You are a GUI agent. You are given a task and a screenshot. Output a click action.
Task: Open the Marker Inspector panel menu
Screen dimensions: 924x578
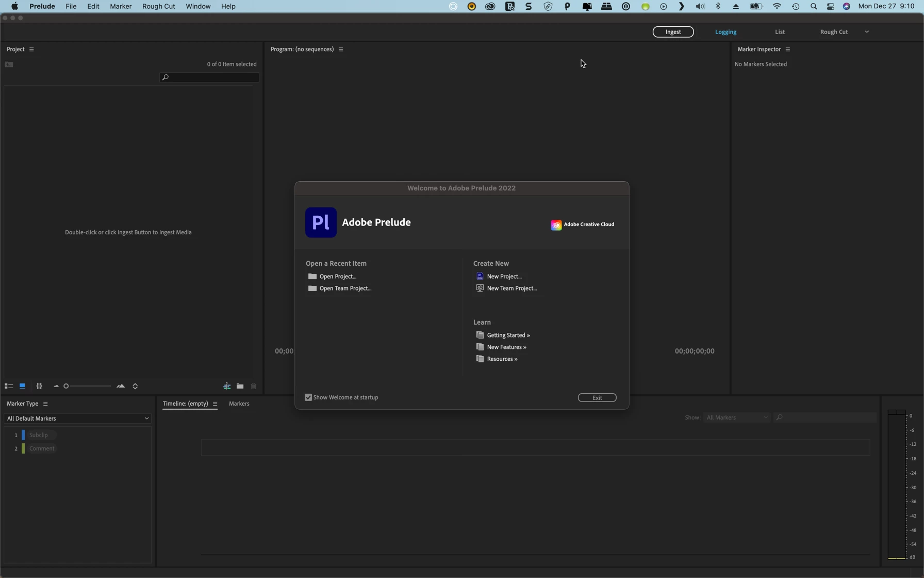click(x=788, y=50)
